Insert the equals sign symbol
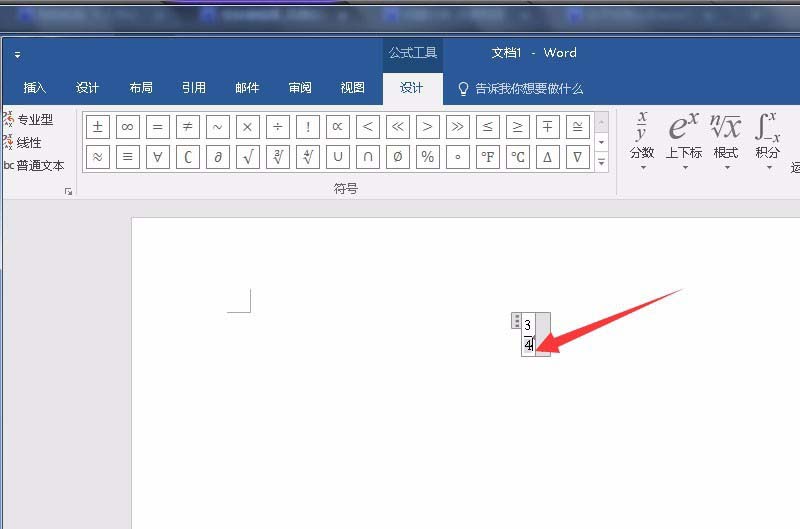This screenshot has height=529, width=800. 158,127
